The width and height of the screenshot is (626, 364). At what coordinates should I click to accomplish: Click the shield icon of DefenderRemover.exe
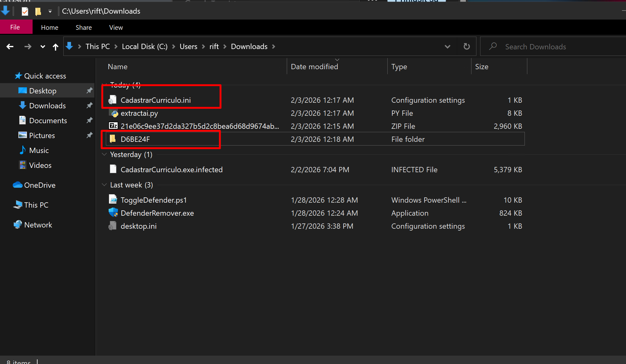(113, 213)
